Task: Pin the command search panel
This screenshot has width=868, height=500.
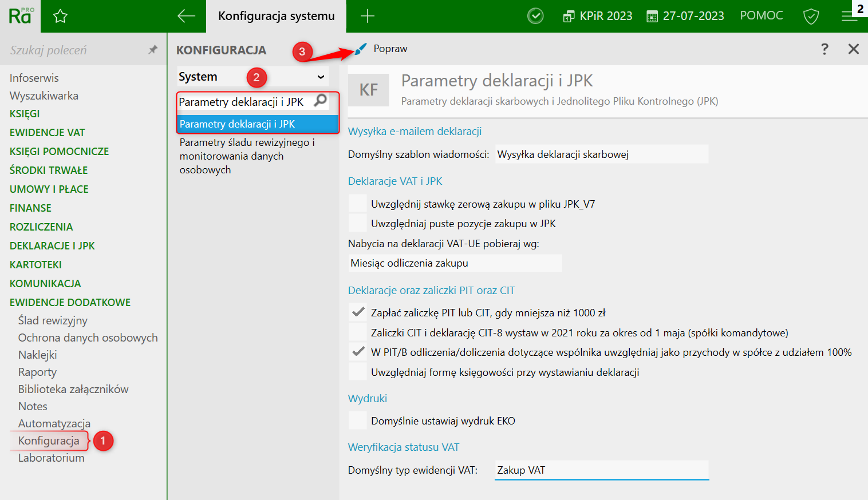Action: coord(152,50)
